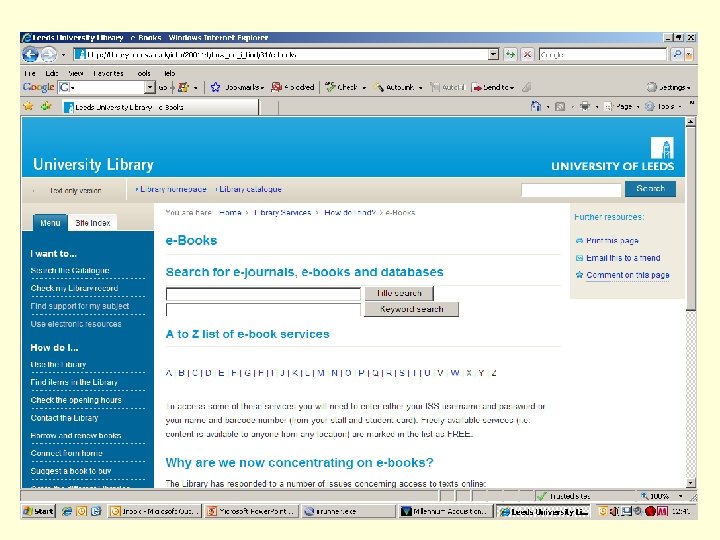This screenshot has height=540, width=720.
Task: Open the View menu
Action: click(76, 73)
